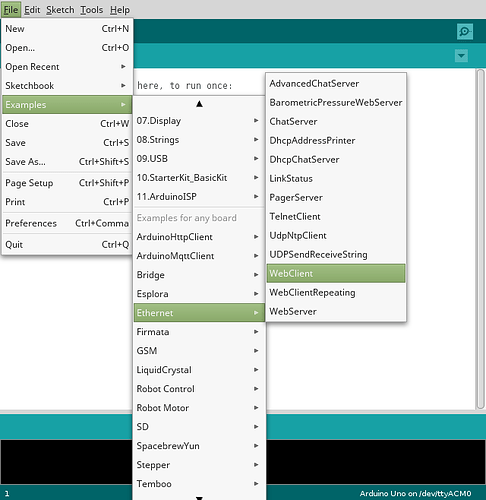
Task: Select Close in File menu
Action: (x=67, y=124)
